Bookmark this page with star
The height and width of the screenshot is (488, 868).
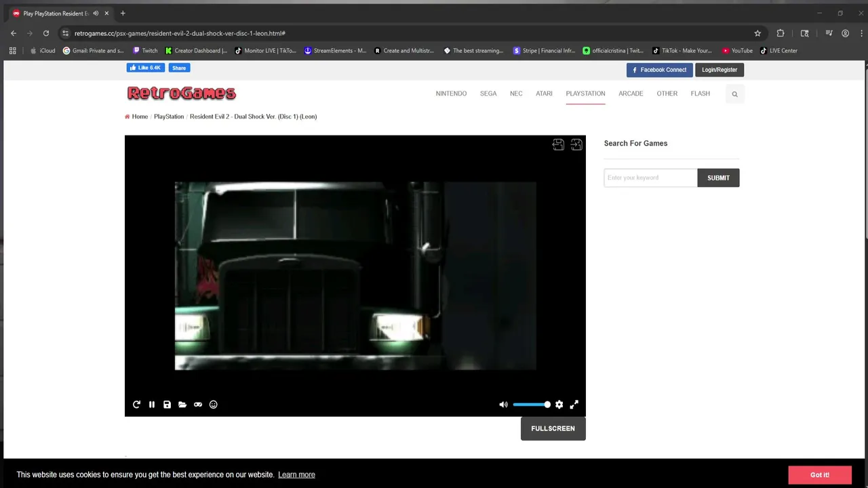(x=757, y=33)
